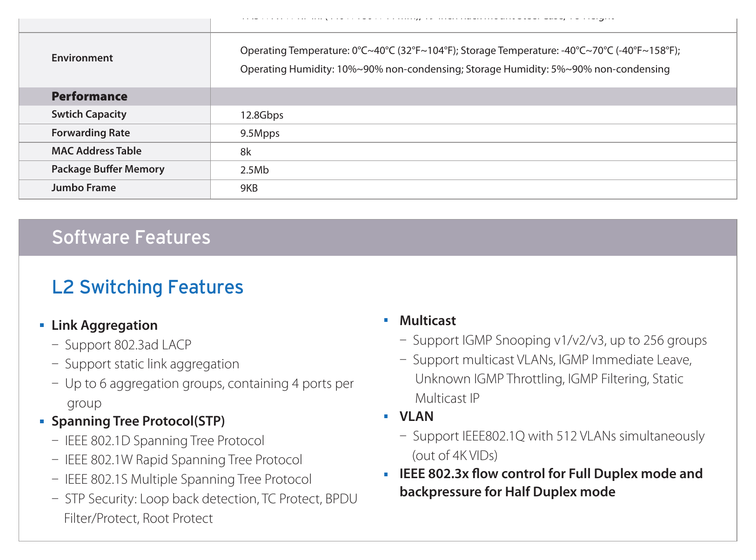Screen dimensions: 756x560
Task: Click the Support 802.3ad LACP line
Action: tap(128, 345)
